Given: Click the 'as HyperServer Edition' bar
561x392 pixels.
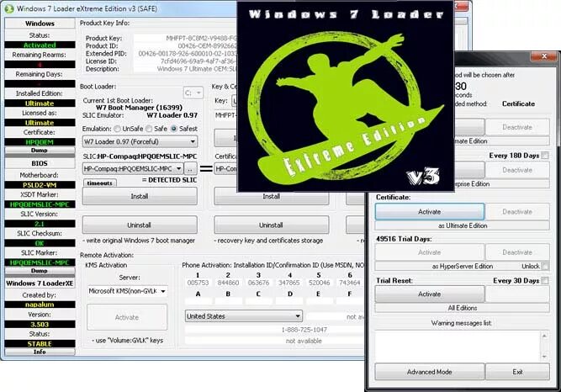Looking at the screenshot, I should pyautogui.click(x=463, y=266).
